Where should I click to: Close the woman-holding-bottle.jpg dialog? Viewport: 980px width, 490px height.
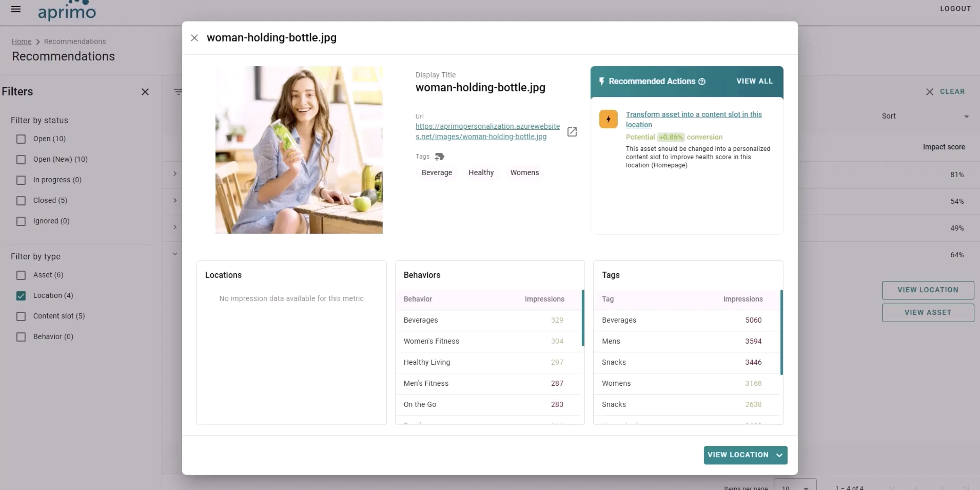pos(195,38)
